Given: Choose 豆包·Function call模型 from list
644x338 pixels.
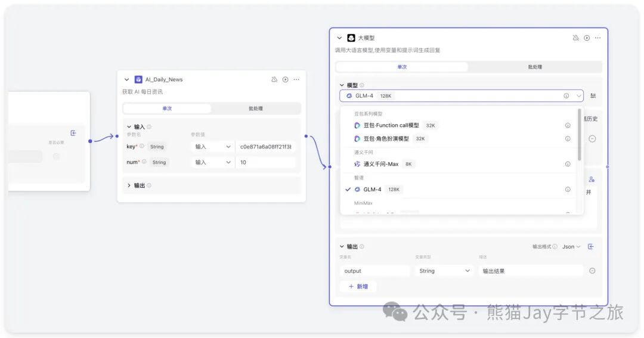Looking at the screenshot, I should point(460,125).
